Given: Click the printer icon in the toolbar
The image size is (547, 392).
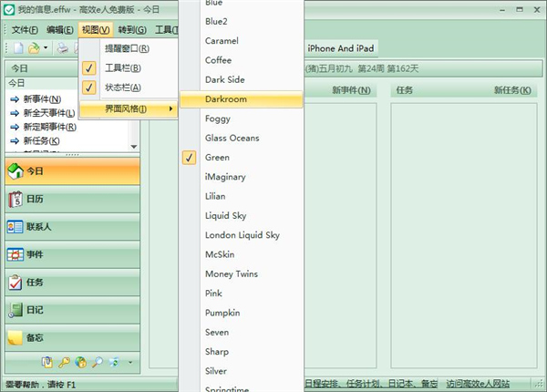Looking at the screenshot, I should click(x=62, y=48).
